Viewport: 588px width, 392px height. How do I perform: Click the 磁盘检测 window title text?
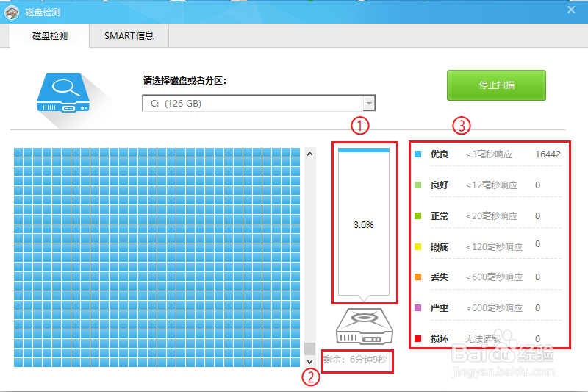point(43,13)
